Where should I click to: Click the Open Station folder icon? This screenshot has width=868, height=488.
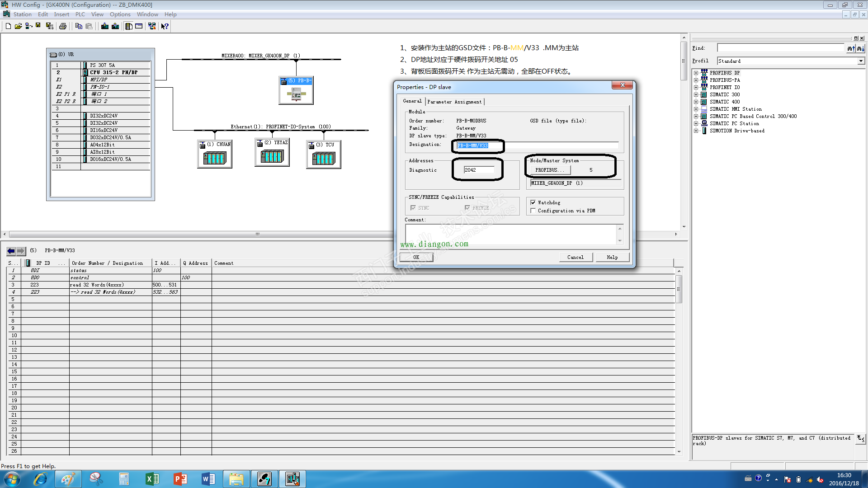[x=18, y=26]
